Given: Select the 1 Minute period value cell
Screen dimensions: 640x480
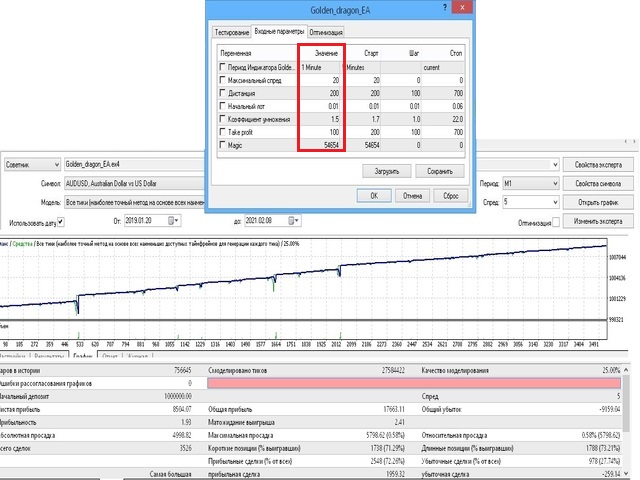Looking at the screenshot, I should 320,67.
